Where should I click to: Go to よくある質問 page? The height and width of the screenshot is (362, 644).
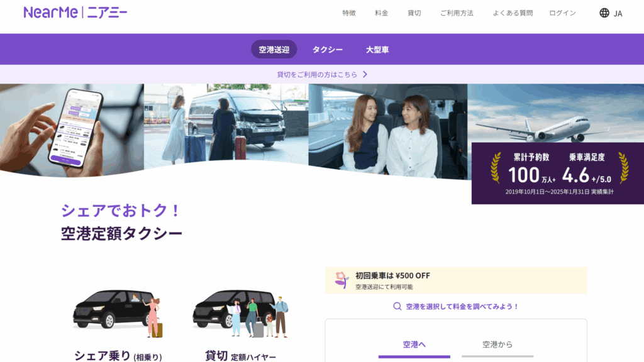point(513,13)
